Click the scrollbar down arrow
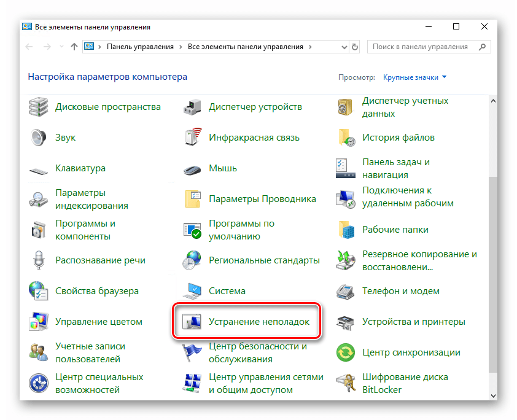 pyautogui.click(x=493, y=395)
